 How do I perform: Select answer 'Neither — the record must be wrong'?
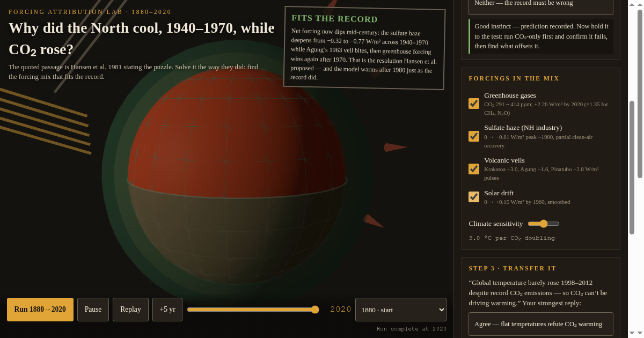point(541,4)
